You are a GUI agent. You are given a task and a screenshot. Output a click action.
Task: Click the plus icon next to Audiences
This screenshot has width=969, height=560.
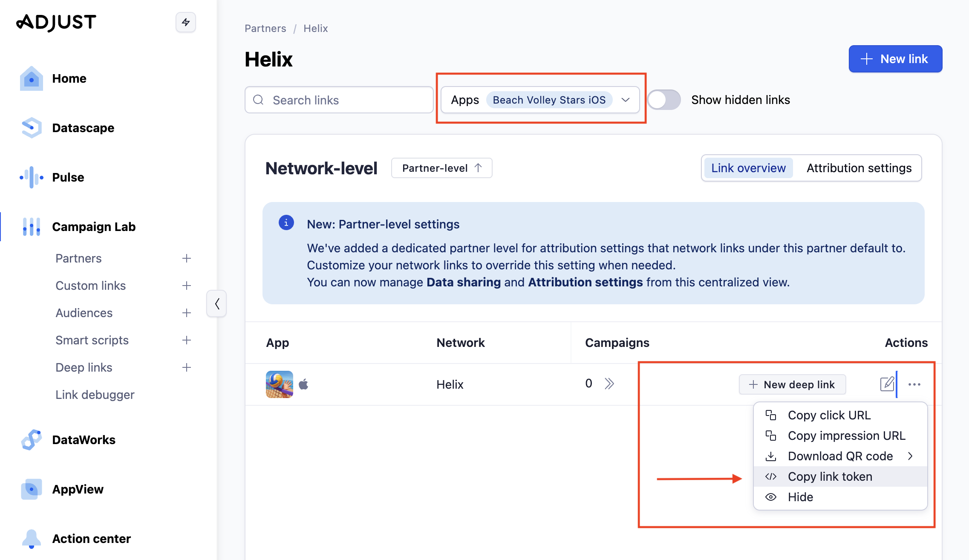(187, 313)
